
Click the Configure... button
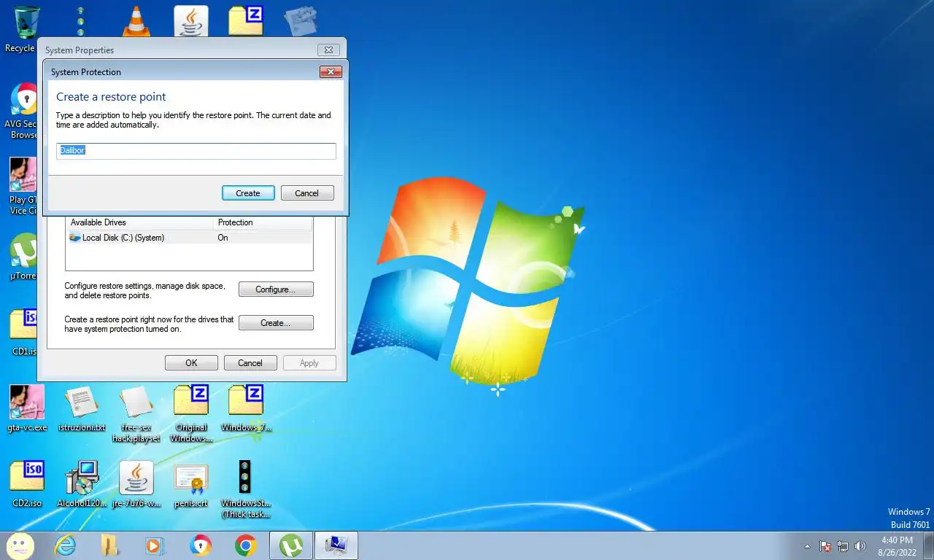click(x=276, y=289)
